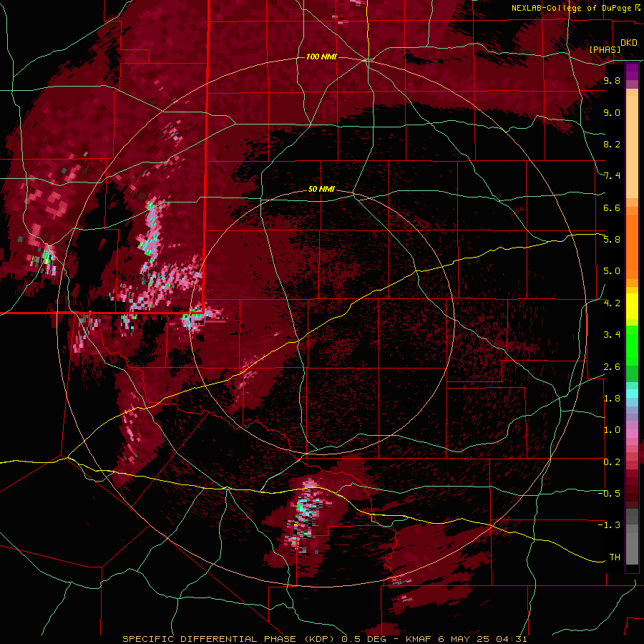Click the 2.6 scale value
This screenshot has height=644, width=644.
612,367
